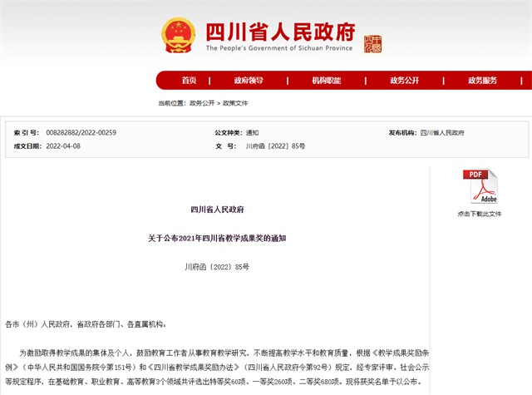Open 政务公开 navigation item

coord(405,81)
